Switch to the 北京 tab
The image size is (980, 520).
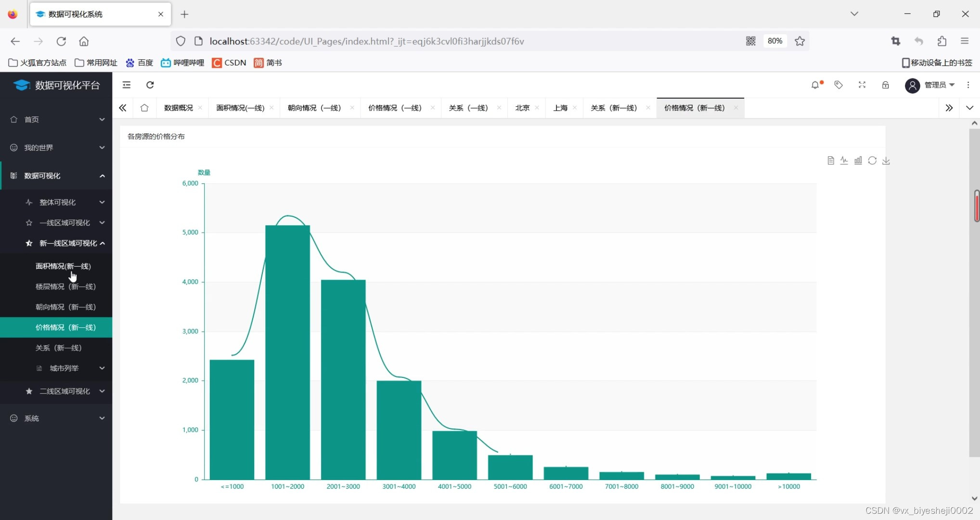(x=522, y=108)
